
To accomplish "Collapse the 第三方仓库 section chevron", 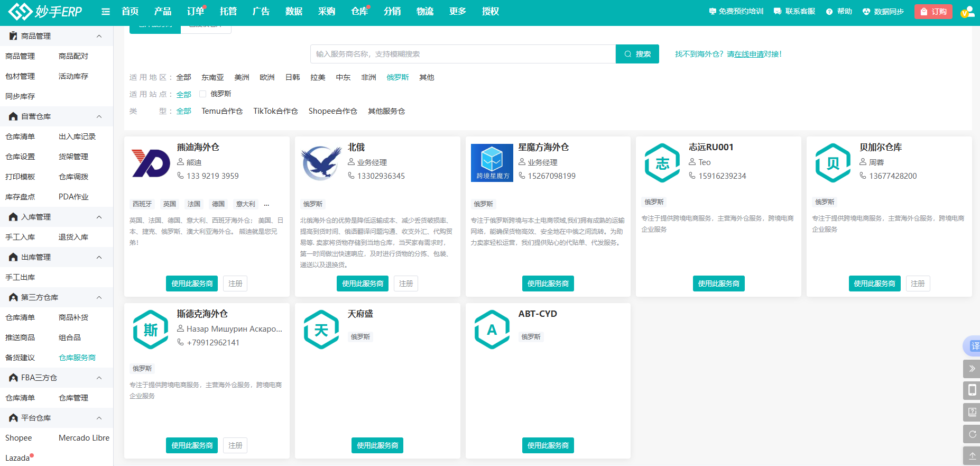I will (99, 297).
